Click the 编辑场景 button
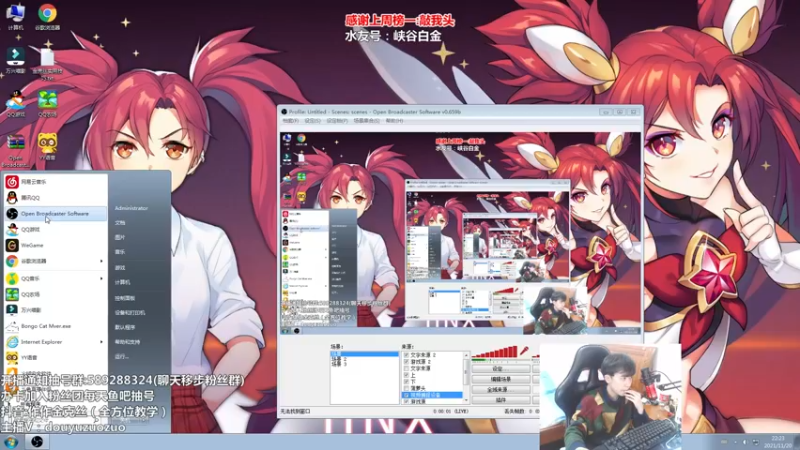 pos(500,379)
